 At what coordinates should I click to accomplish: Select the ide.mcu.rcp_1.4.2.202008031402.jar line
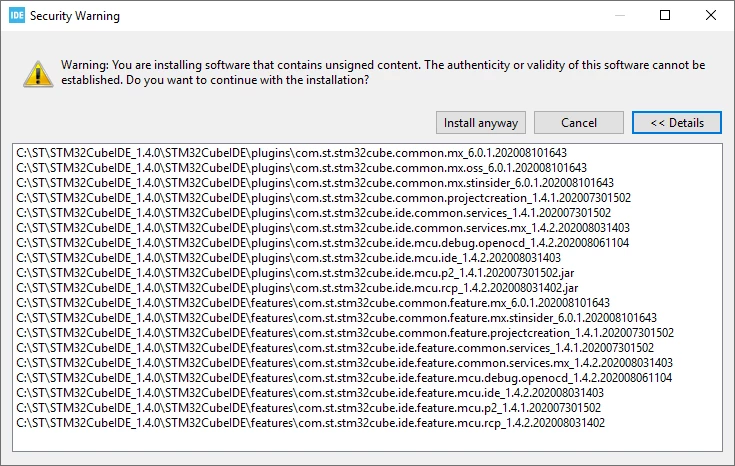point(297,288)
